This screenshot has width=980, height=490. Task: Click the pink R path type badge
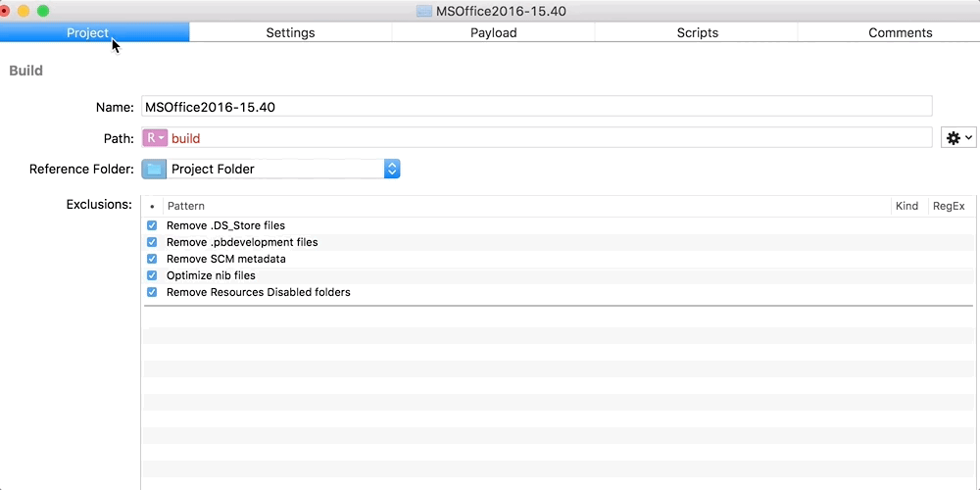pyautogui.click(x=155, y=138)
